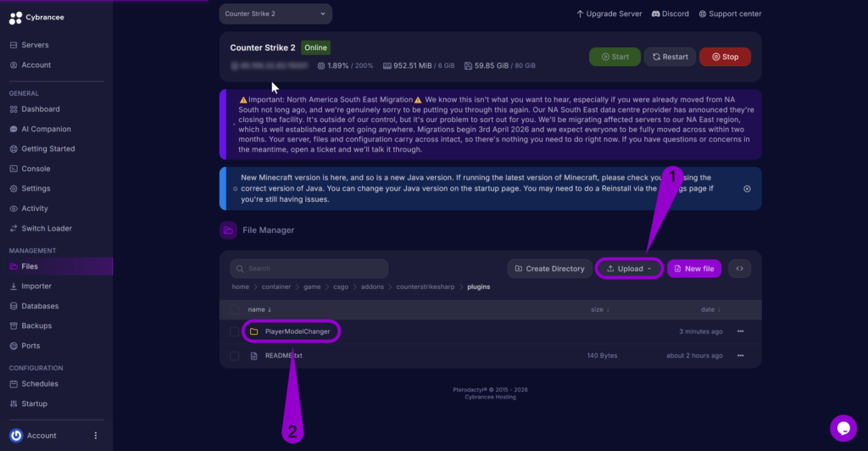Create a New file
868x451 pixels.
click(x=694, y=269)
